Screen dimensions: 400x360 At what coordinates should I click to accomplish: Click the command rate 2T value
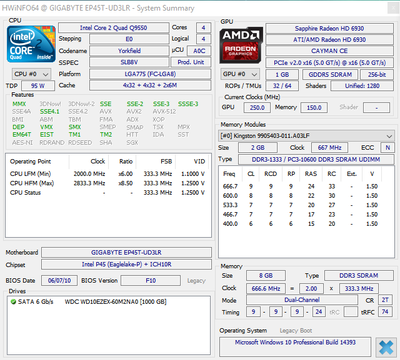click(x=385, y=300)
